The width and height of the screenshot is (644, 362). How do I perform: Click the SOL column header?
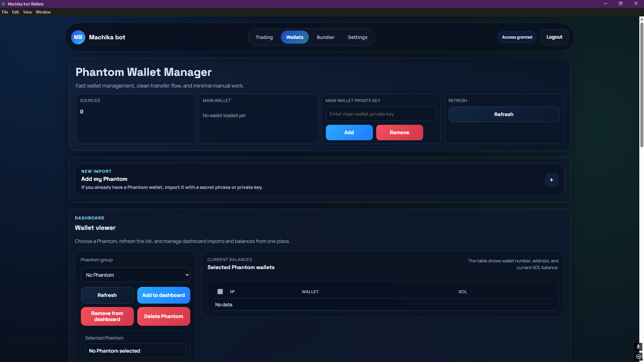(x=462, y=292)
